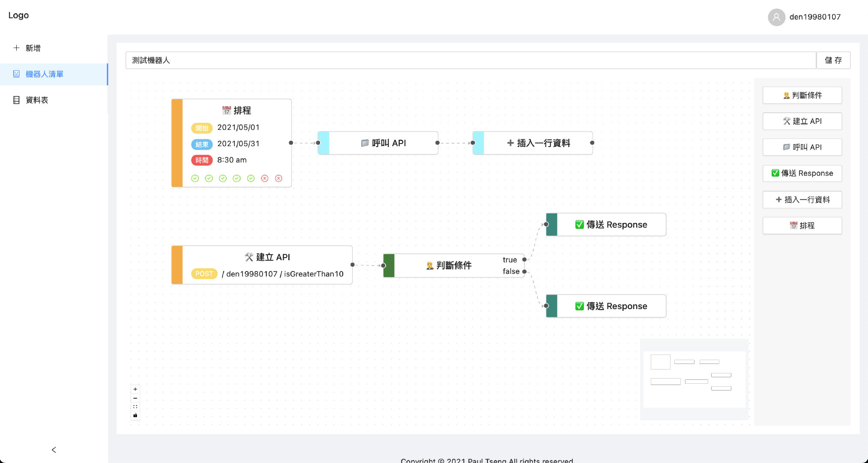Click the check icon in the upper 傳送 Response node
Screen dimensions: 868x463
tap(579, 225)
